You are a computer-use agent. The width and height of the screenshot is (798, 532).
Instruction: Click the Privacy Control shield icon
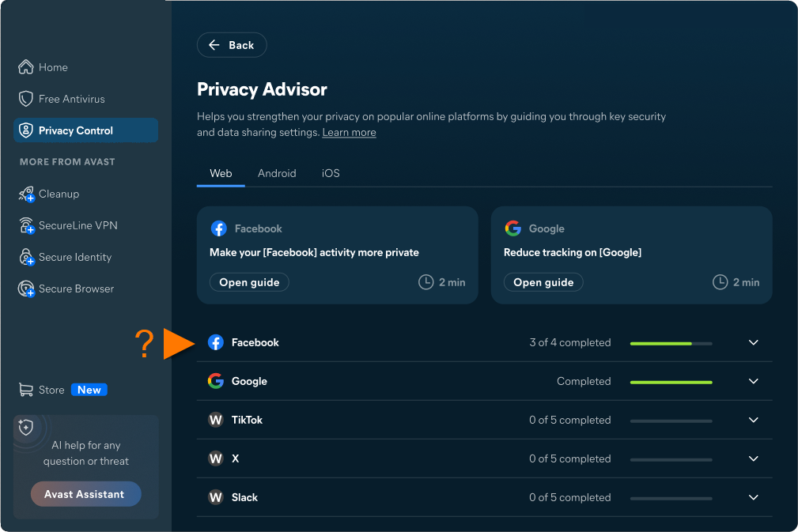point(26,130)
